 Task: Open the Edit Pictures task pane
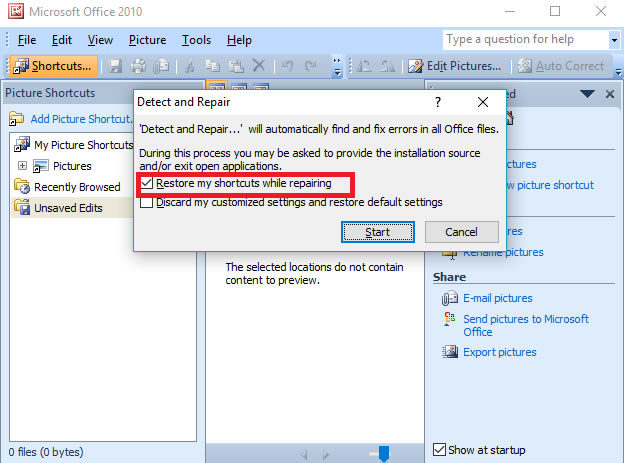(x=454, y=66)
